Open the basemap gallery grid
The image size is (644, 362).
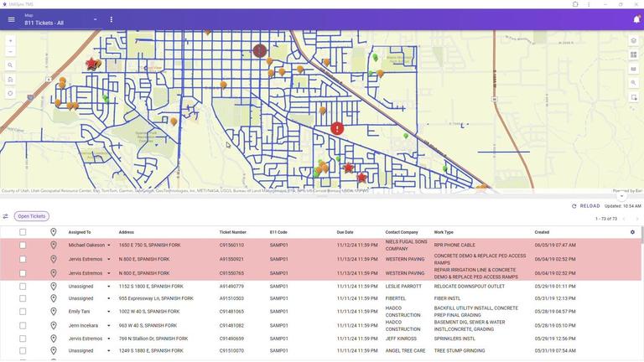coord(634,54)
